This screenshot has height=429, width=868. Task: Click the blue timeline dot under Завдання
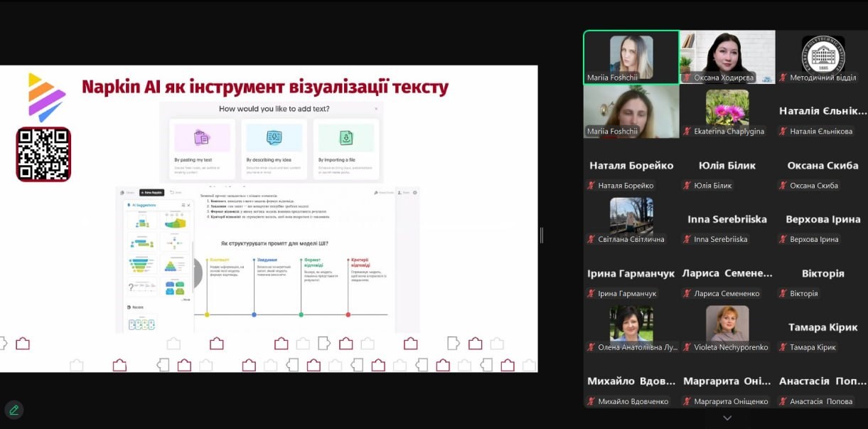point(254,314)
